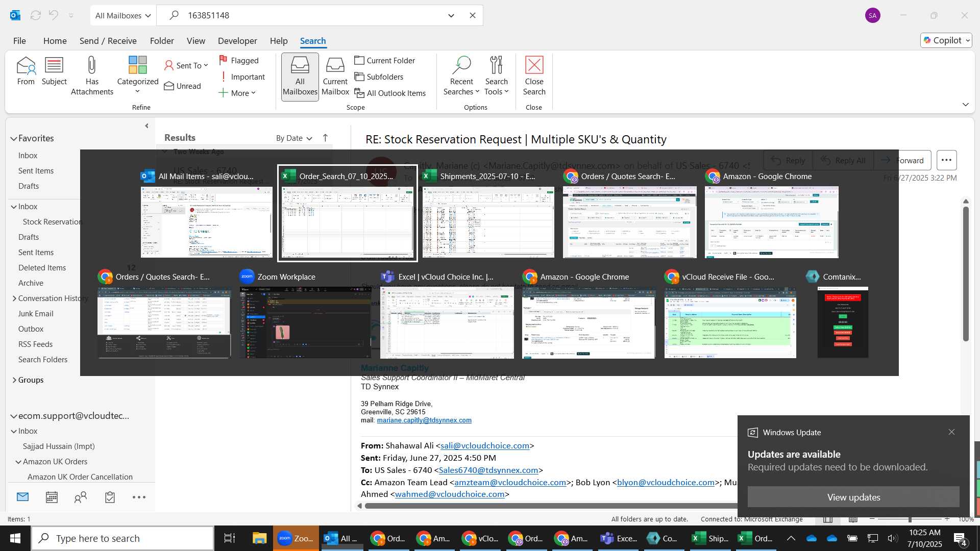The image size is (980, 551).
Task: Set scope to All Outlook Items
Action: click(390, 93)
